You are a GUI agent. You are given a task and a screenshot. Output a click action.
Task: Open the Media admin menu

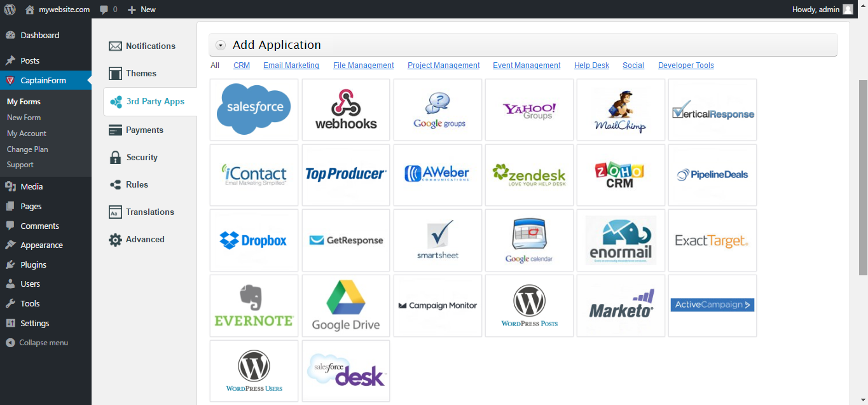(x=46, y=186)
